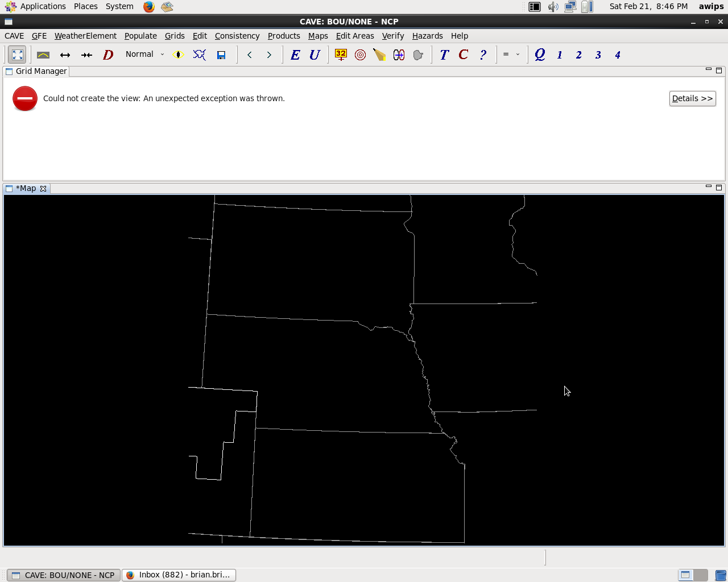Toggle the yellow eye visibility icon

coord(179,55)
